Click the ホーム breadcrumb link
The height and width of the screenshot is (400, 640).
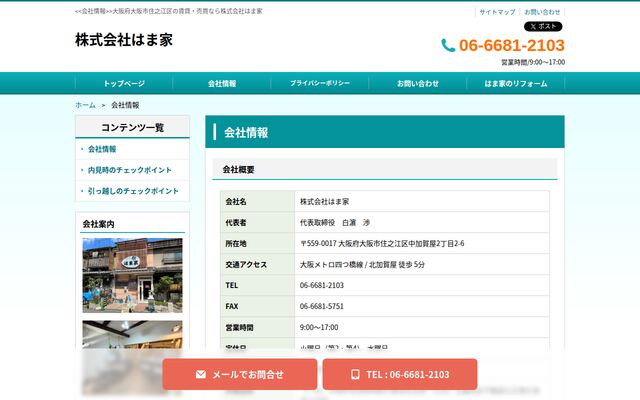click(85, 105)
